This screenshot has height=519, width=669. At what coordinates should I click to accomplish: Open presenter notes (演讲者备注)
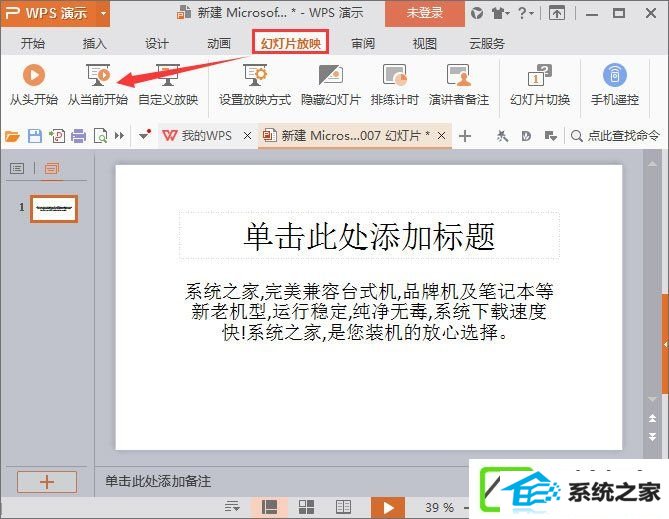point(459,85)
